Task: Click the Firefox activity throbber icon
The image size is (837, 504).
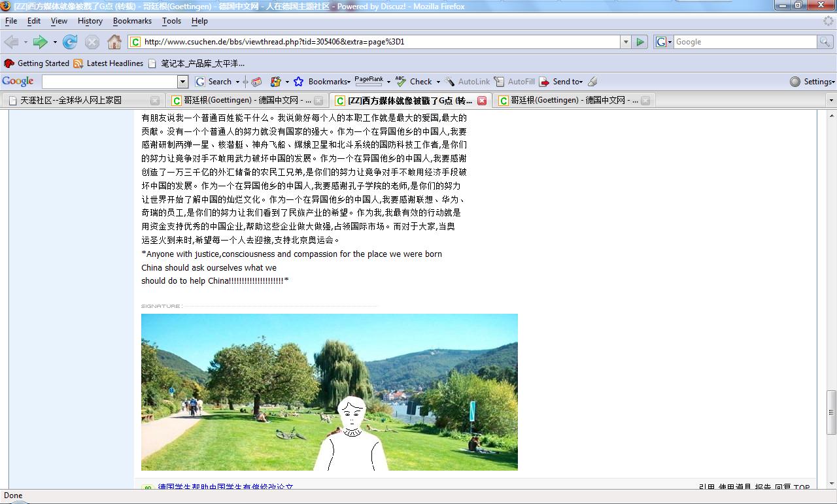Action: click(828, 21)
